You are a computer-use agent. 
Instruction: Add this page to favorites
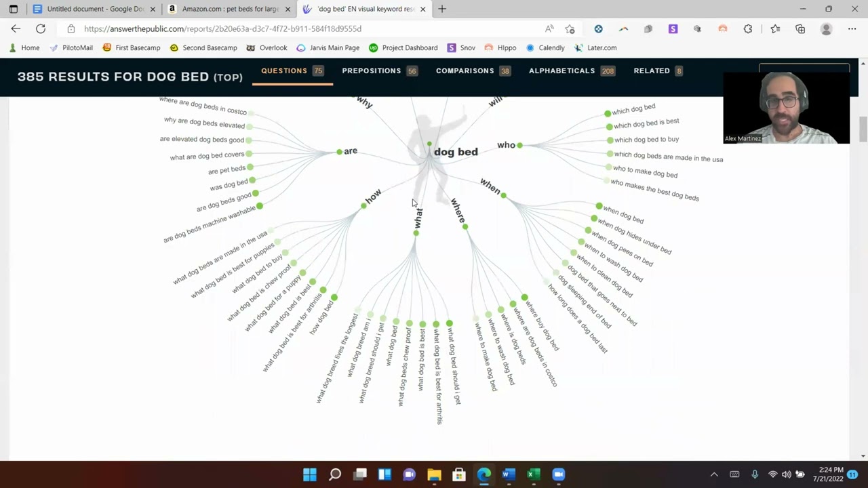pos(570,28)
